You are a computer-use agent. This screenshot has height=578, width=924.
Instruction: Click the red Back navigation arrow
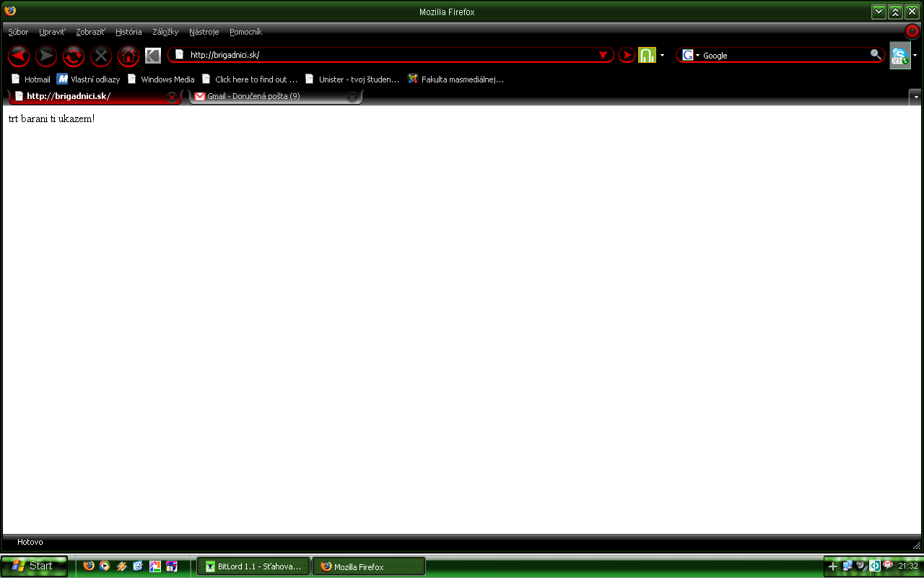coord(19,56)
